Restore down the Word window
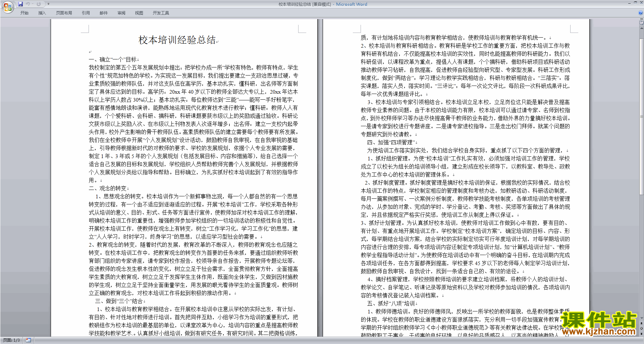Viewport: 644px width, 344px height. (x=635, y=3)
